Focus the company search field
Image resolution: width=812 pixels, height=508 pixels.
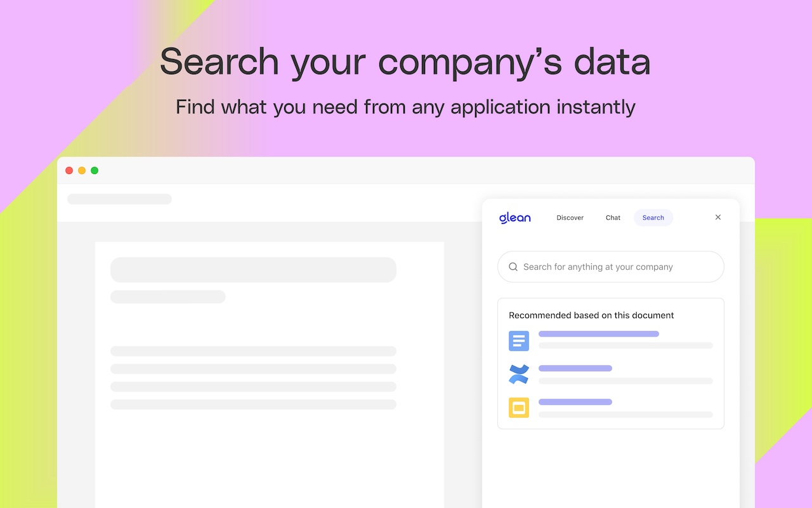(610, 267)
